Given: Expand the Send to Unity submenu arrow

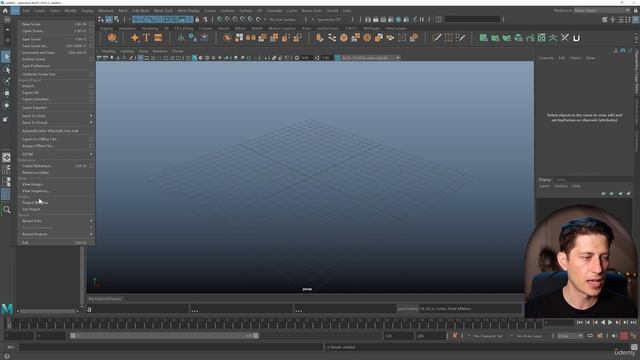Looking at the screenshot, I should 91,116.
